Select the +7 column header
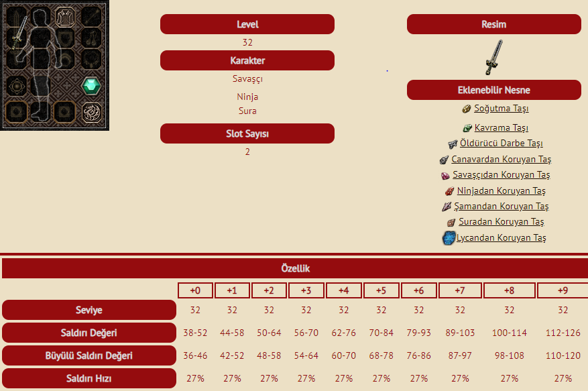 [x=460, y=290]
